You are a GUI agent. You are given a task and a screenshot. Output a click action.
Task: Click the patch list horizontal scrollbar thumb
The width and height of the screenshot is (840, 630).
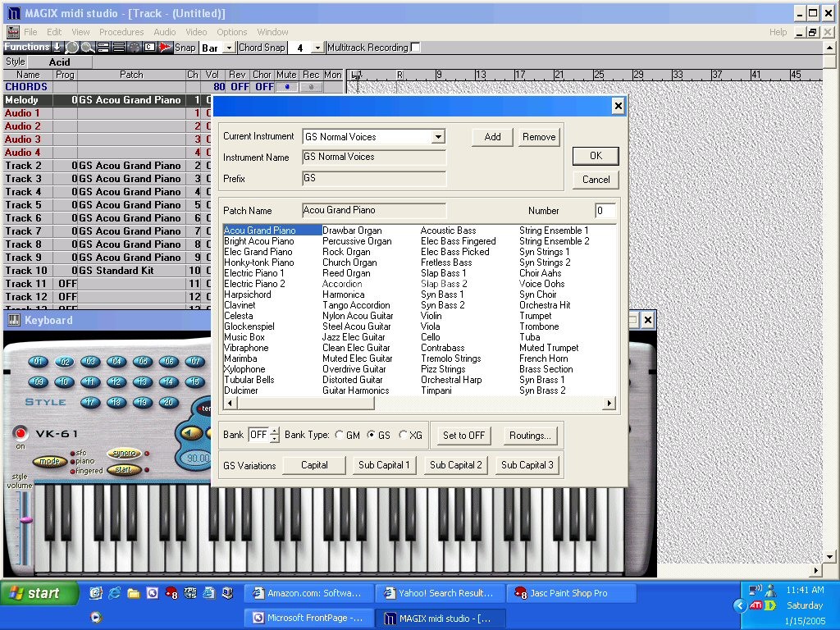pyautogui.click(x=305, y=403)
